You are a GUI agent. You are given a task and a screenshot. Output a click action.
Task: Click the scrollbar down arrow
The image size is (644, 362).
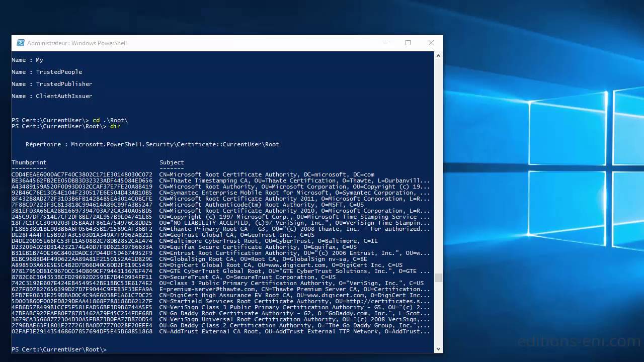point(438,349)
